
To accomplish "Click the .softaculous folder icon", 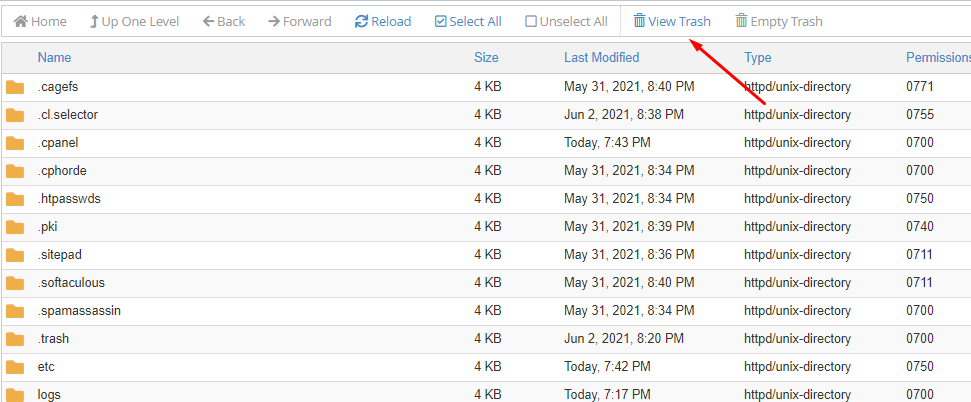I will [15, 283].
